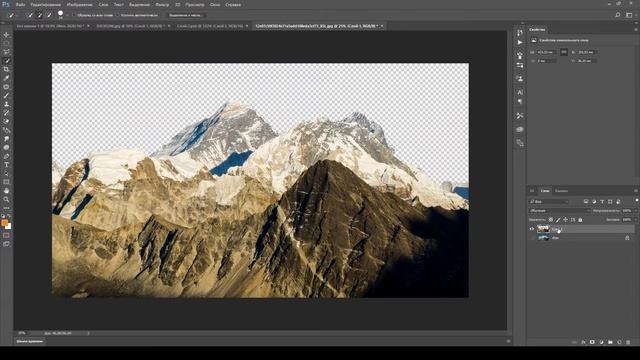Screen dimensions: 640x360
Task: Toggle lock all padlock icon
Action: [580, 220]
